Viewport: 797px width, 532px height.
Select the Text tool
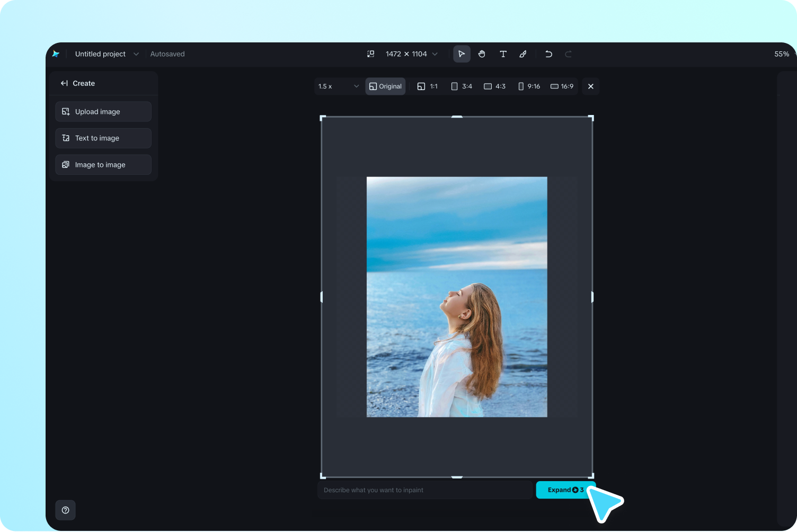tap(503, 54)
